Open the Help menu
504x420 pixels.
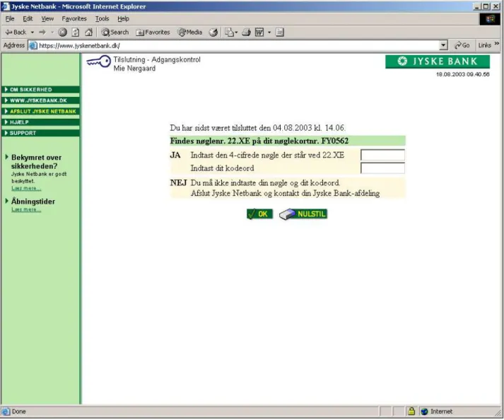(x=123, y=18)
